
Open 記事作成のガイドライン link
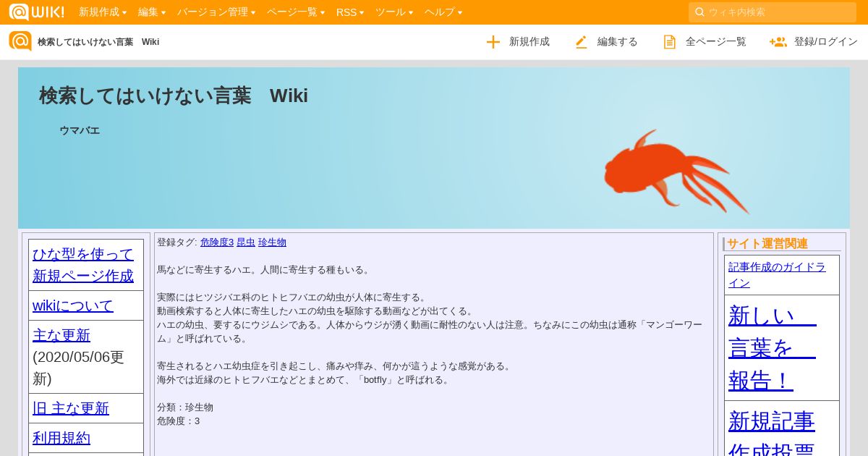[x=777, y=275]
